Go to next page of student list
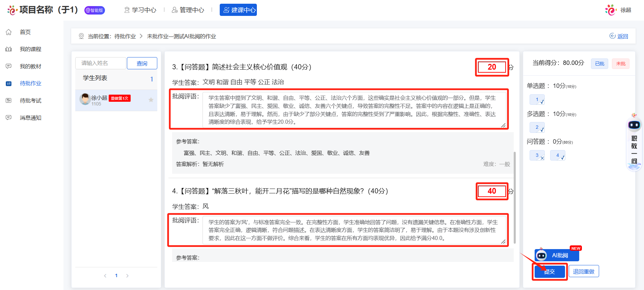Screen dimensions: 644x290 click(x=127, y=276)
